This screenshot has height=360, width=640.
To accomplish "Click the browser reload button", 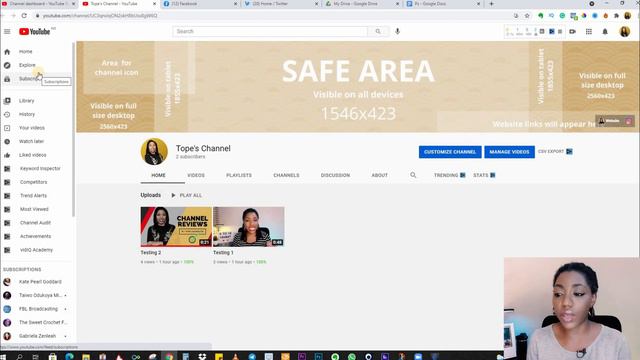I will click(24, 16).
